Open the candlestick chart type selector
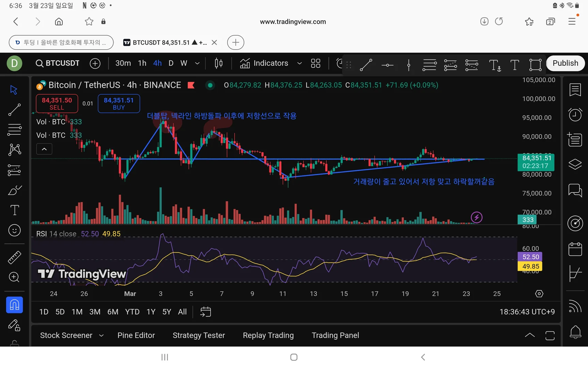588x368 pixels. [x=219, y=63]
